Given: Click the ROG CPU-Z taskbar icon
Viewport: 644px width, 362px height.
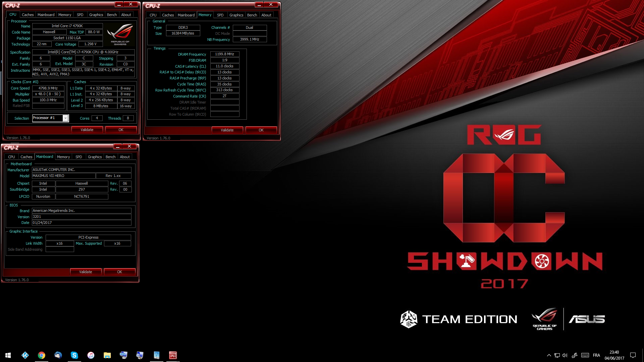Looking at the screenshot, I should click(x=173, y=355).
